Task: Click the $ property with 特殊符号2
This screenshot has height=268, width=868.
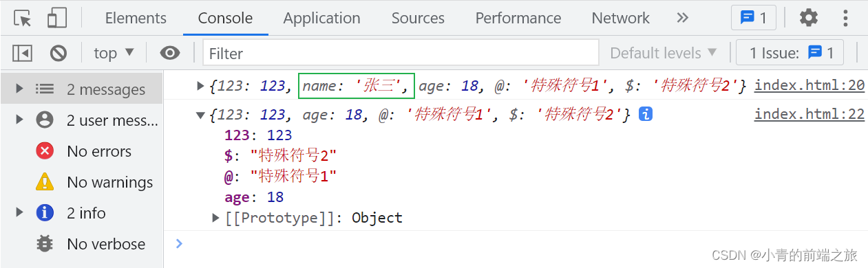Action: coord(281,156)
